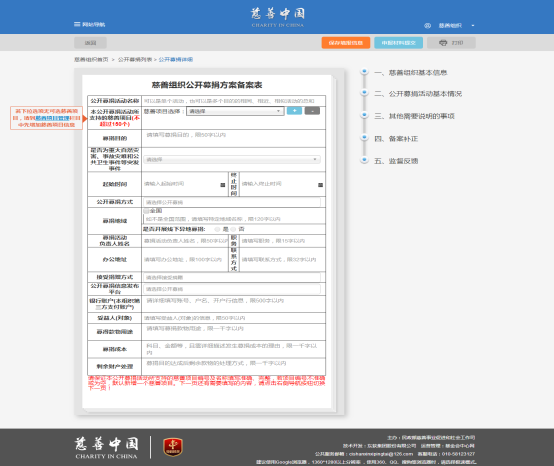Focus the 职务 input field
The width and height of the screenshot is (554, 466).
[282, 241]
